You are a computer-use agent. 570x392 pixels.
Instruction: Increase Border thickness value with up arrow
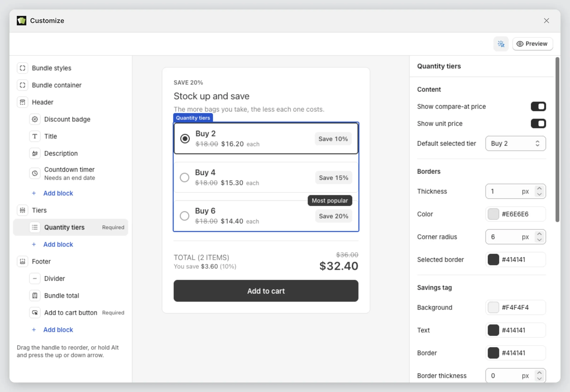[539, 373]
